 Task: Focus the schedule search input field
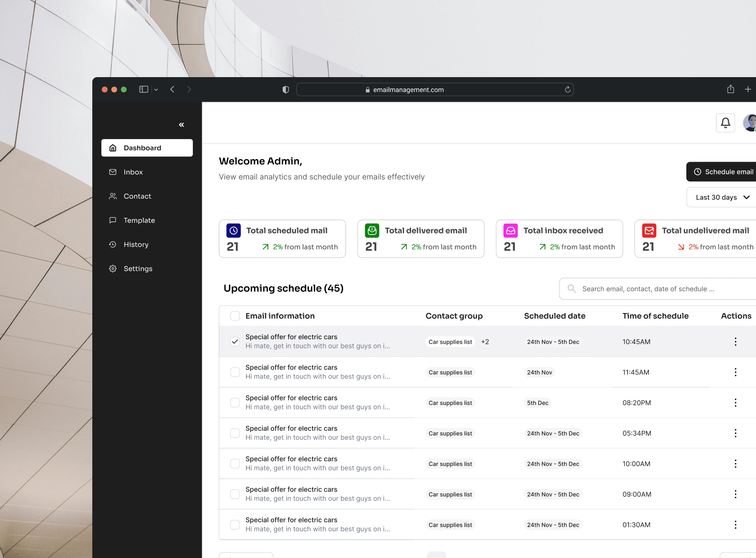[658, 289]
